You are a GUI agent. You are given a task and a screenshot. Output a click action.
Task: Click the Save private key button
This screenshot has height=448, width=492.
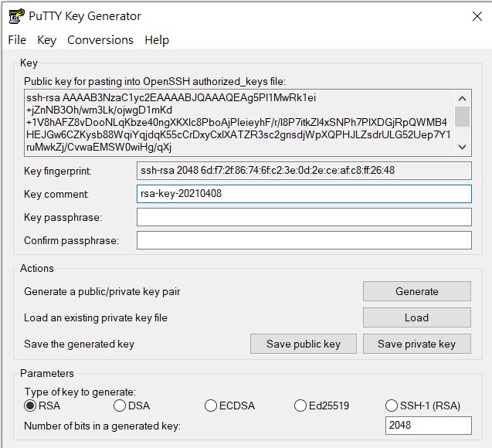coord(417,344)
